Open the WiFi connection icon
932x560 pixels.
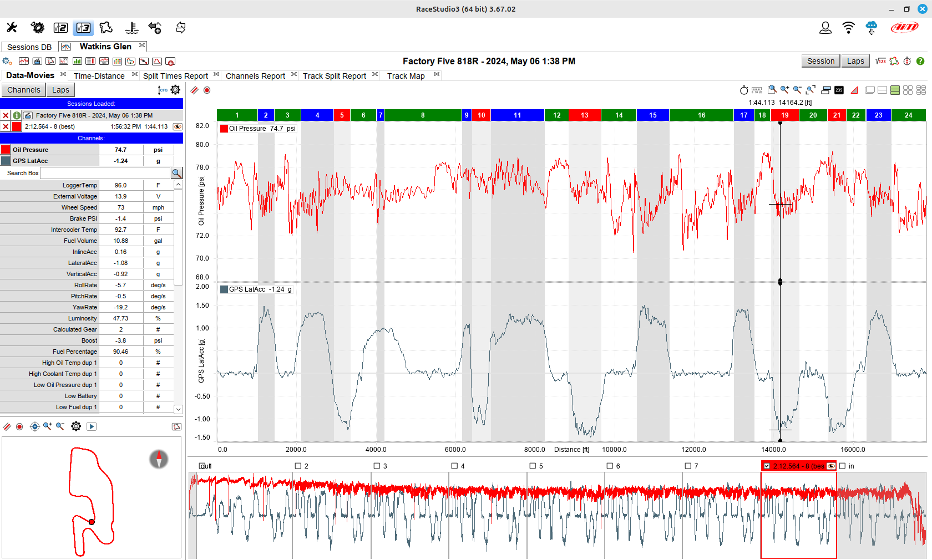pos(848,28)
